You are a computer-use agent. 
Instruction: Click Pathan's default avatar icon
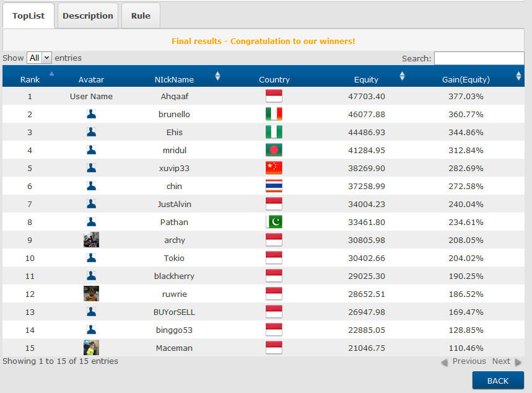coord(91,222)
